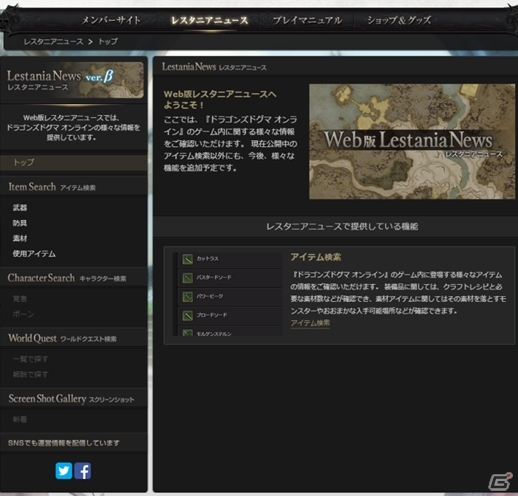Select トップ in the sidebar
Viewport: 518px width, 496px height.
pos(73,163)
